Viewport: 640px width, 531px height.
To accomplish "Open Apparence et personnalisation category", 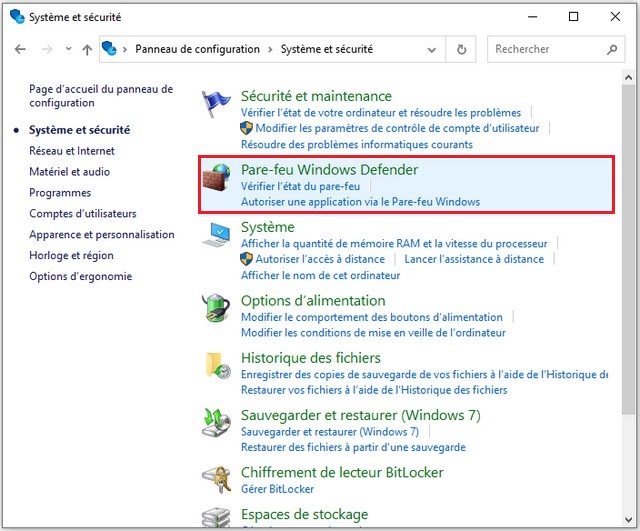I will pyautogui.click(x=102, y=235).
